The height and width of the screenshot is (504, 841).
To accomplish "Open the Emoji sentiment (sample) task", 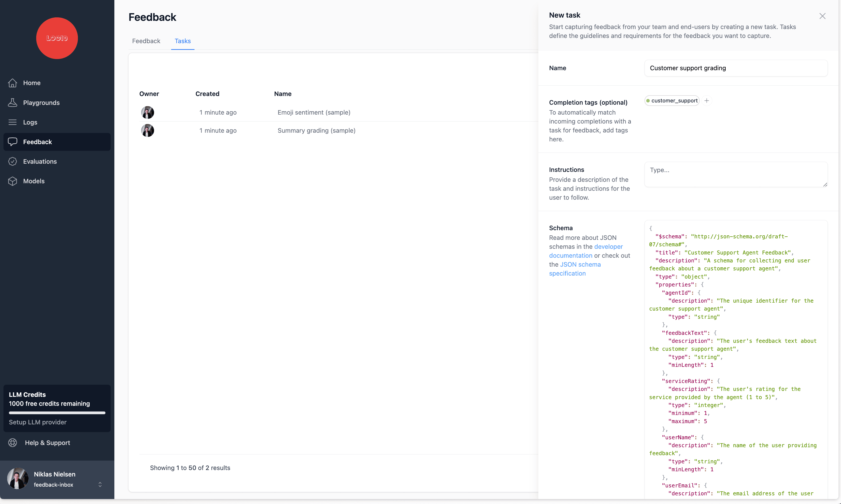I will [x=314, y=112].
